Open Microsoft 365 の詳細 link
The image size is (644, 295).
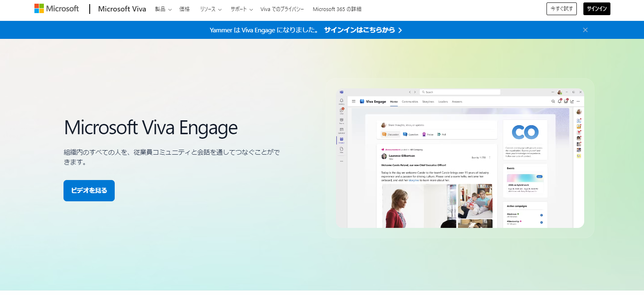[x=337, y=9]
